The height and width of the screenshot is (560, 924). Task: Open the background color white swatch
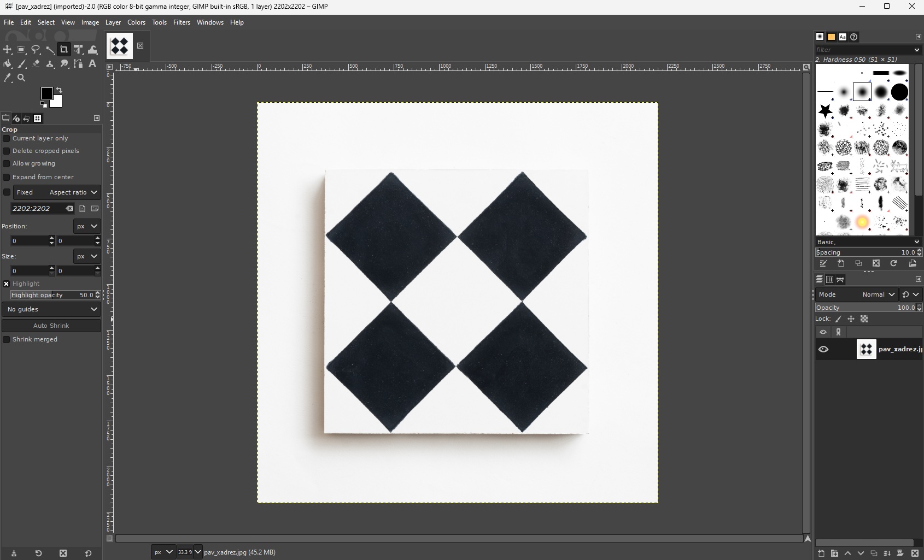pyautogui.click(x=56, y=102)
